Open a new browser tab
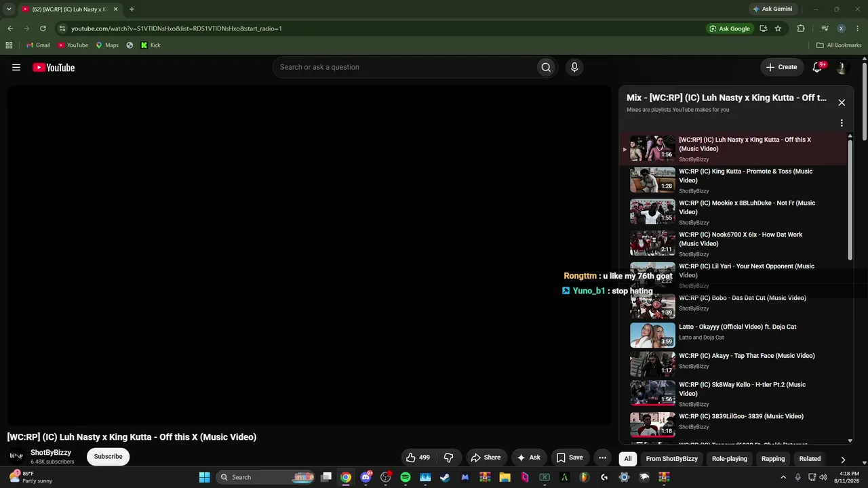Screen dimensions: 868x488 [x=132, y=9]
